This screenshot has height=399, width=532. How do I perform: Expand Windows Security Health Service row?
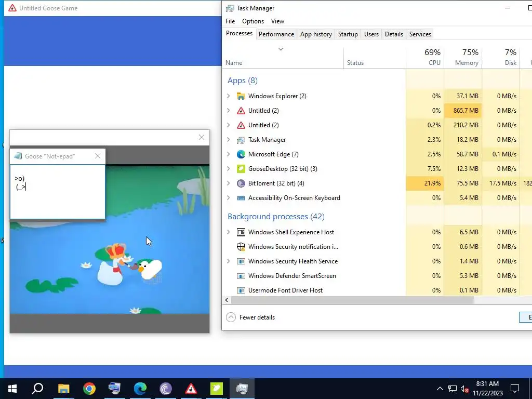click(229, 262)
